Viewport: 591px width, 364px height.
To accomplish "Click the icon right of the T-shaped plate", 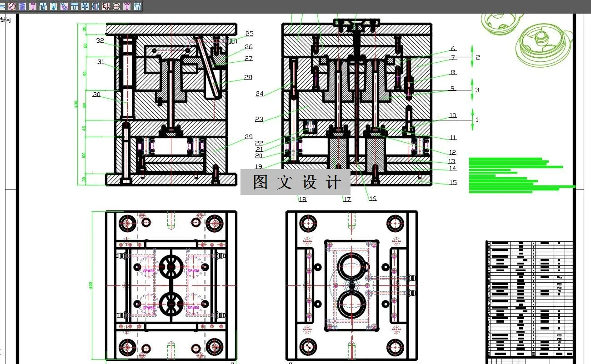I will pos(85,6).
